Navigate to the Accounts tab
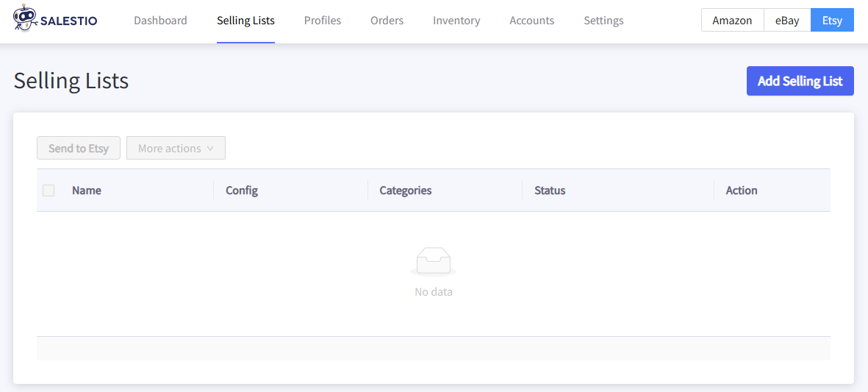The image size is (868, 392). click(532, 21)
